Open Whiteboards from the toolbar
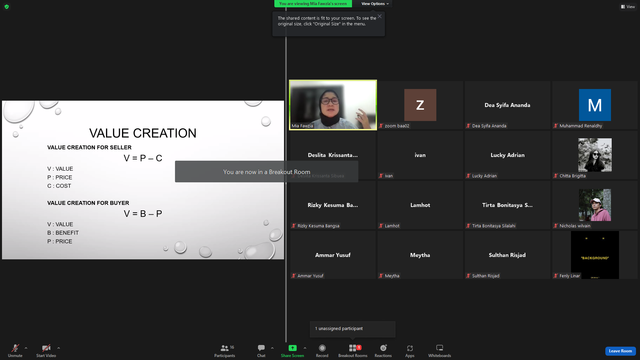Image resolution: width=640 pixels, height=360 pixels. click(x=440, y=350)
